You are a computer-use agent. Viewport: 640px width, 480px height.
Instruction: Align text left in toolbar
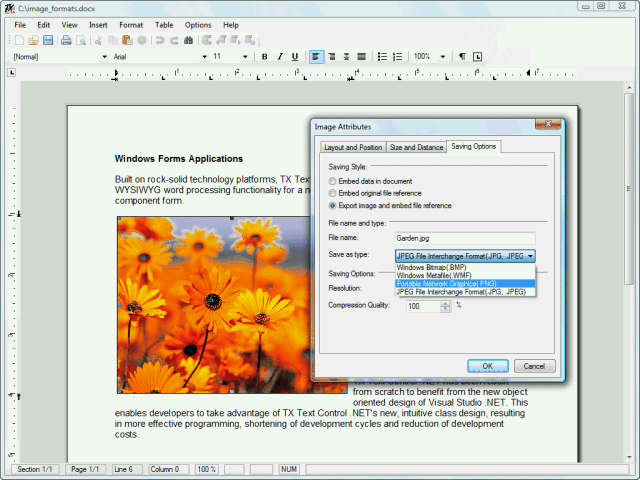pos(316,57)
